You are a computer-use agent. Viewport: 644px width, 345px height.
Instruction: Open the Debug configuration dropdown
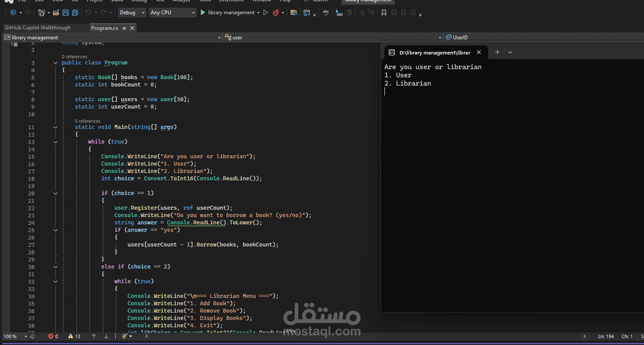pos(132,13)
